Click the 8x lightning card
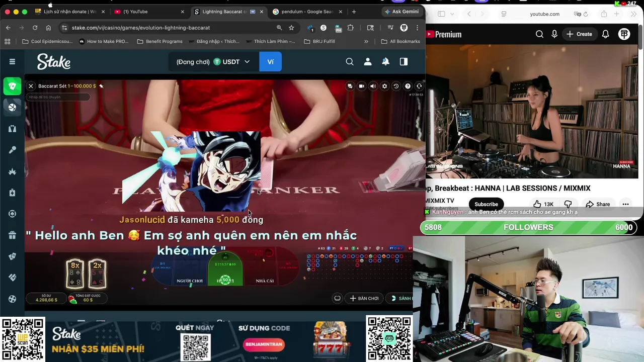644x362 pixels. (x=75, y=274)
